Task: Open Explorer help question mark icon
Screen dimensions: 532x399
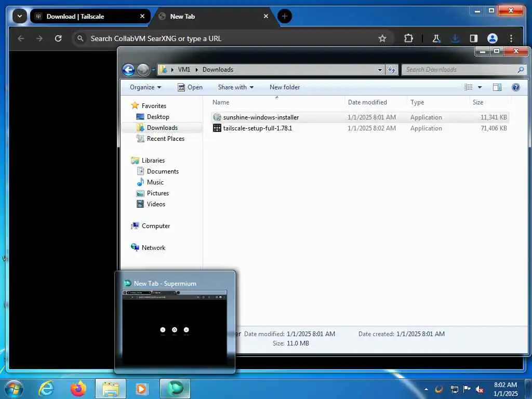Action: click(516, 87)
